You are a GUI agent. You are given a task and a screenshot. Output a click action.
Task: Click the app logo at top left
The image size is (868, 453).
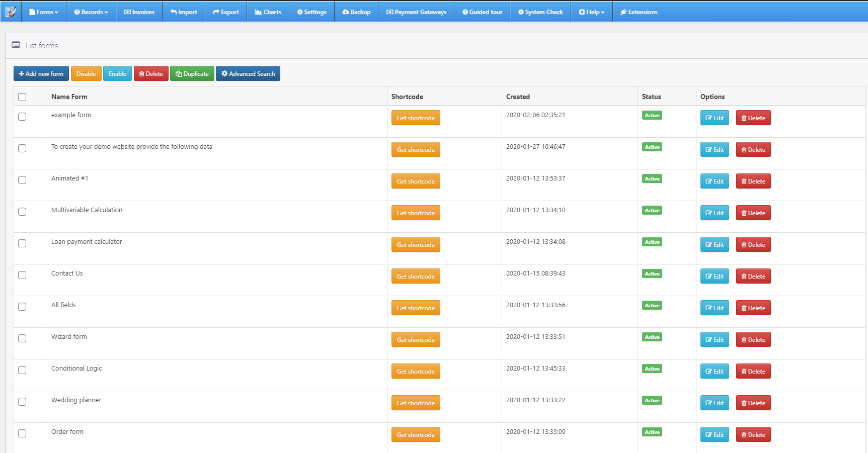11,12
